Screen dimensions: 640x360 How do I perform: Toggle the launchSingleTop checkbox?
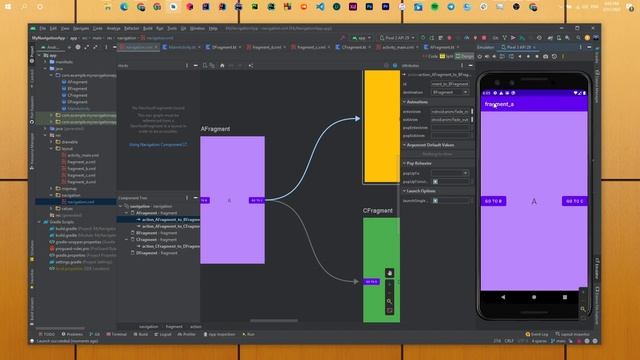(x=435, y=200)
